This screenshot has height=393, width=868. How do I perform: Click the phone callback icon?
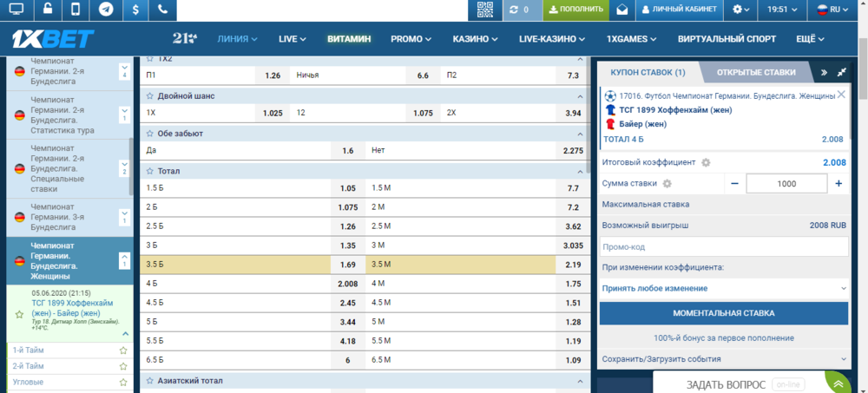(x=162, y=10)
